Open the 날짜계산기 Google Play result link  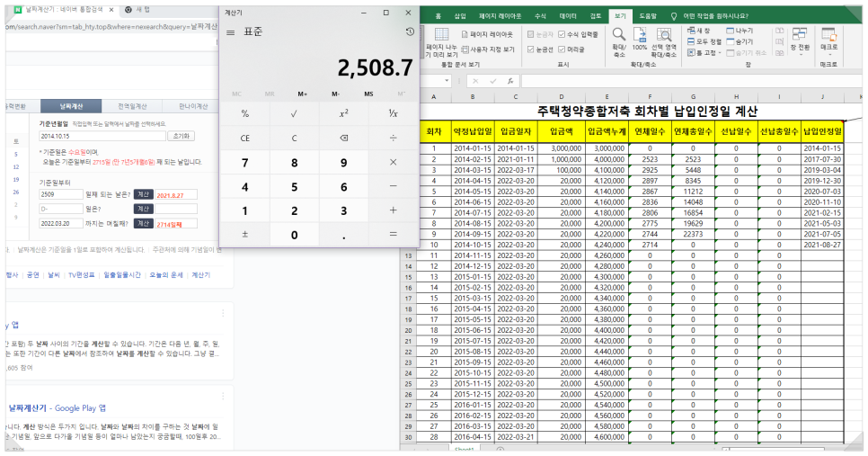(58, 408)
